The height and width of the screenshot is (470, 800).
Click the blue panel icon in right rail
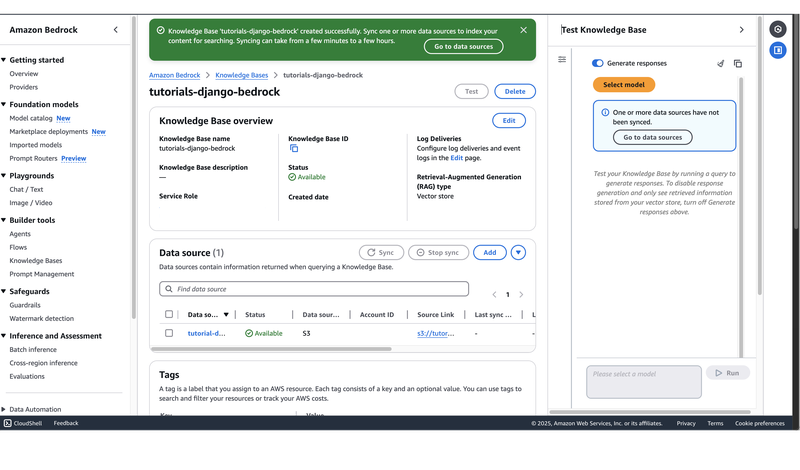click(x=778, y=50)
